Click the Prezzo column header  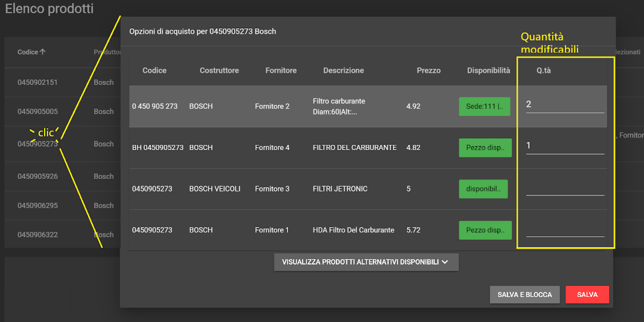pos(429,71)
